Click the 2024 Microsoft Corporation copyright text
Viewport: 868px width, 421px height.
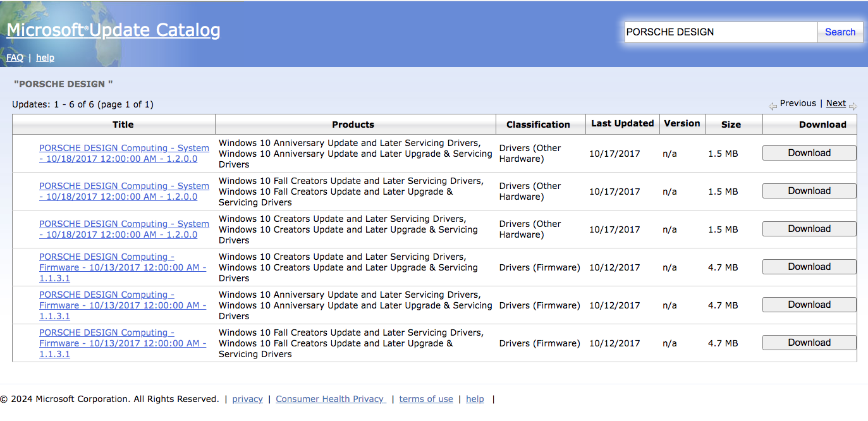(109, 399)
